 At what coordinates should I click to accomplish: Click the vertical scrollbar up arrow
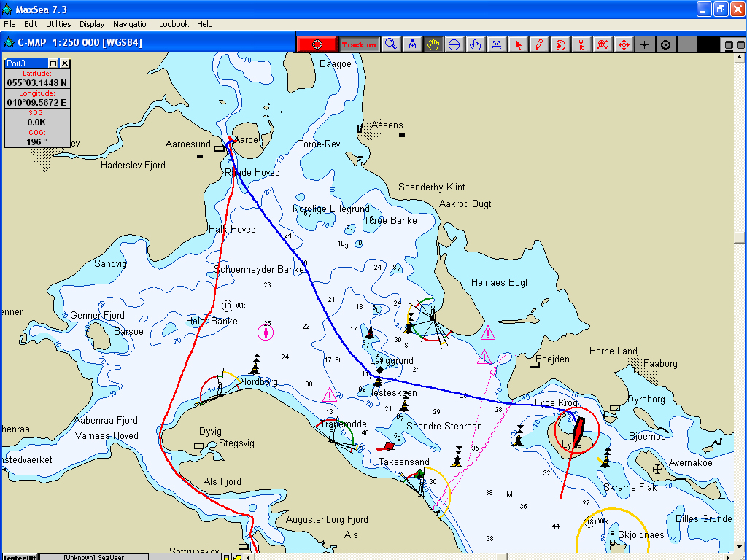(739, 57)
